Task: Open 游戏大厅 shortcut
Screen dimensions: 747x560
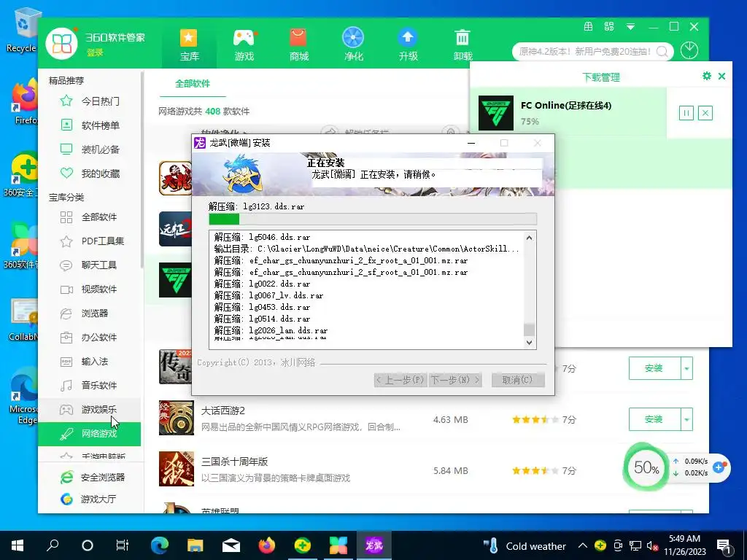Action: [88, 499]
